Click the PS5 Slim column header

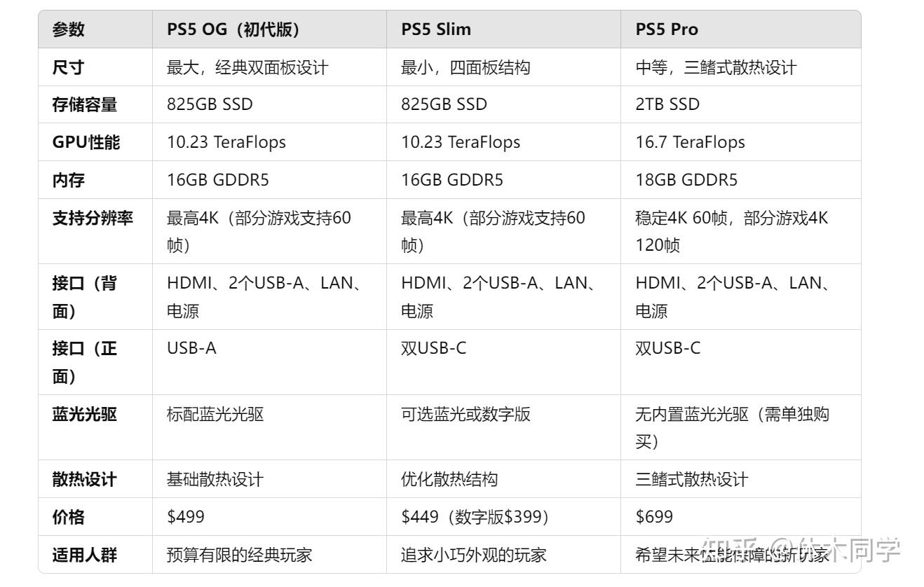pos(436,29)
